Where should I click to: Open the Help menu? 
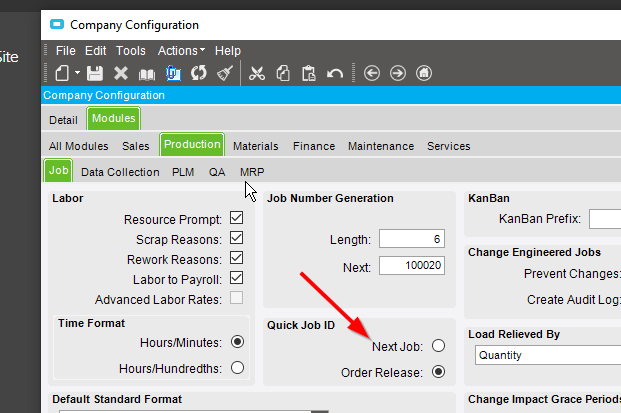228,51
